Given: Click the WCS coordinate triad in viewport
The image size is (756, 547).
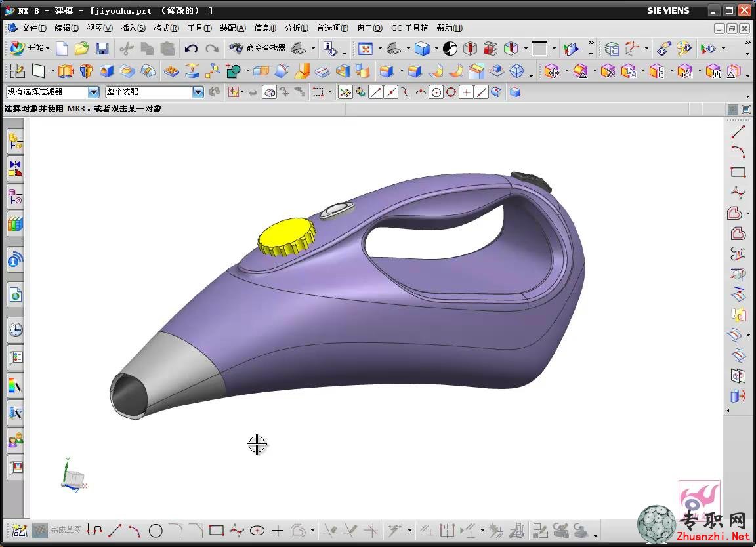Looking at the screenshot, I should click(73, 476).
